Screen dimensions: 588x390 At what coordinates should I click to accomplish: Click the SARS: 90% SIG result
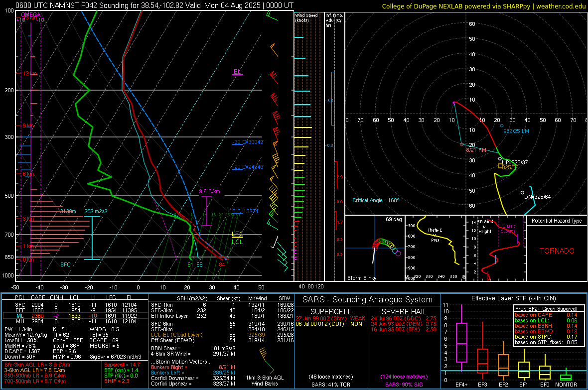(x=404, y=385)
